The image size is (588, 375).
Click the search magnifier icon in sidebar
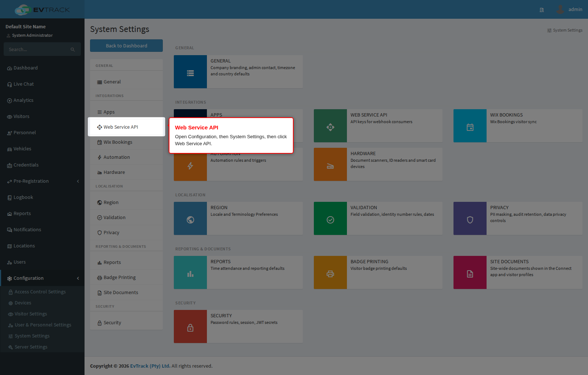(x=73, y=50)
